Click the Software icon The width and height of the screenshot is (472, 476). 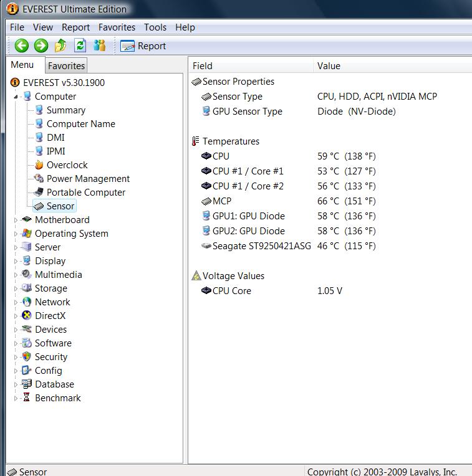(27, 343)
